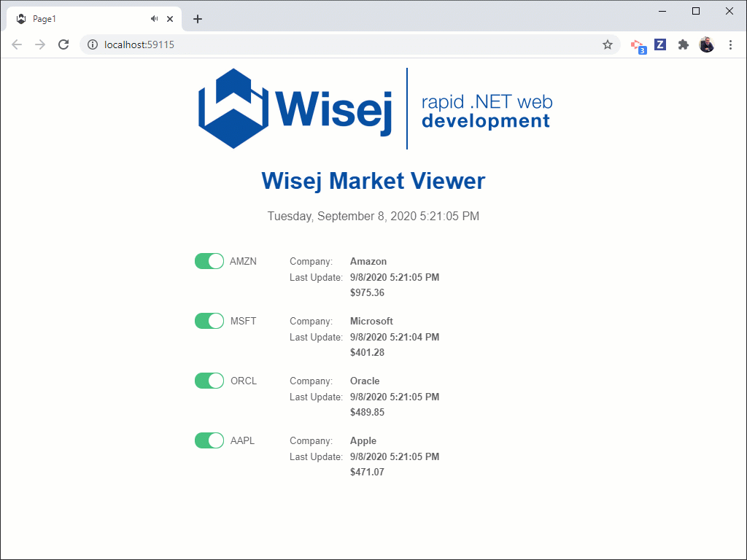Go back using the browser back arrow

(17, 44)
